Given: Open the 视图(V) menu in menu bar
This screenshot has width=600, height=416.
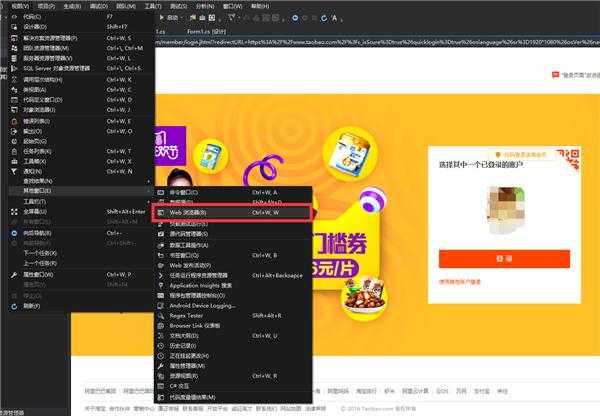Looking at the screenshot, I should click(20, 6).
